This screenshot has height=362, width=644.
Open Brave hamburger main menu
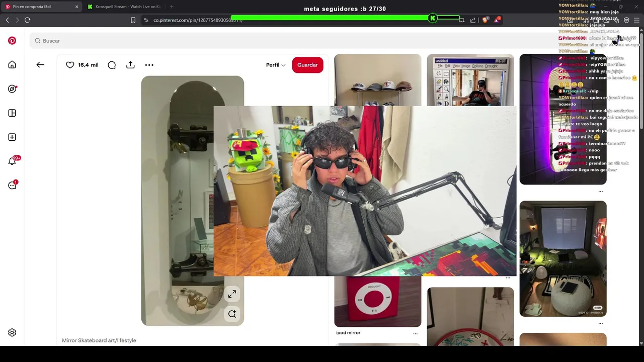[637, 20]
